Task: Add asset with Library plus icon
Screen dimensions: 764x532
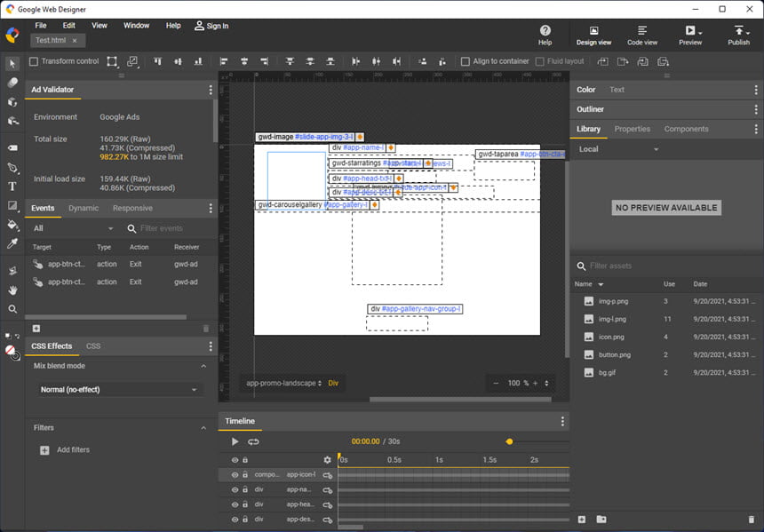Action: click(x=582, y=520)
